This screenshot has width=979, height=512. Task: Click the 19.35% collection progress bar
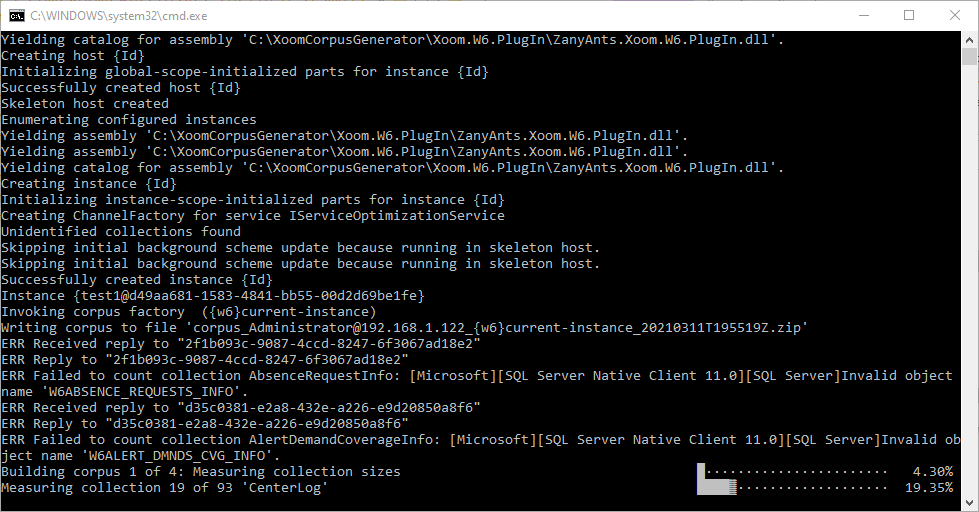pos(792,487)
